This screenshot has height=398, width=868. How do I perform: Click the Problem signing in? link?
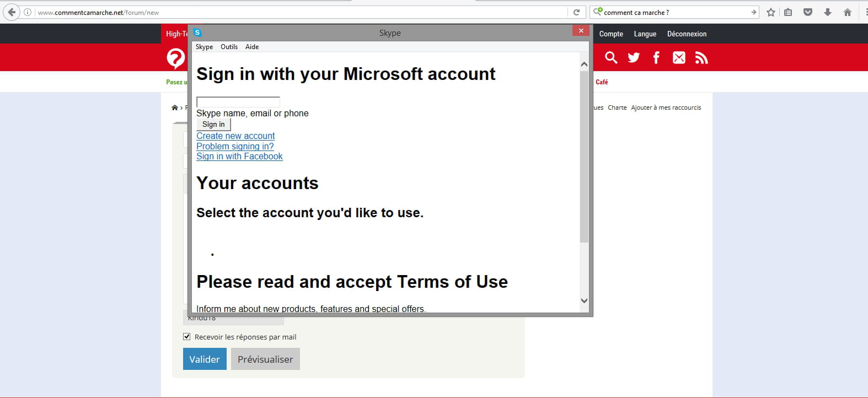(x=235, y=146)
